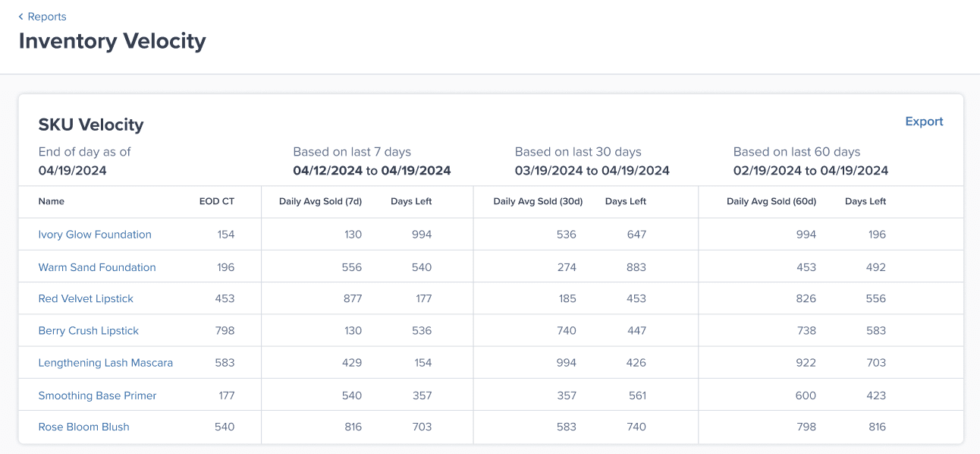Click Days Left header in 60-day section

point(865,202)
